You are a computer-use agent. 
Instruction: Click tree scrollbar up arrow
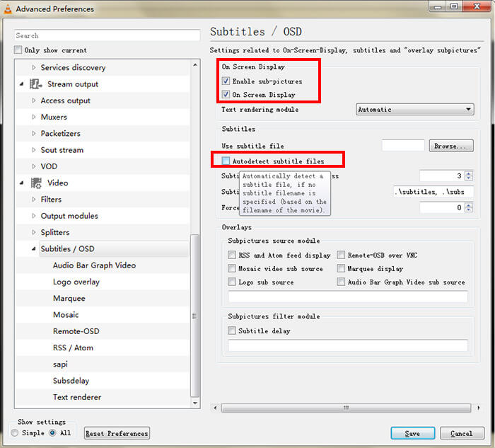[x=195, y=65]
